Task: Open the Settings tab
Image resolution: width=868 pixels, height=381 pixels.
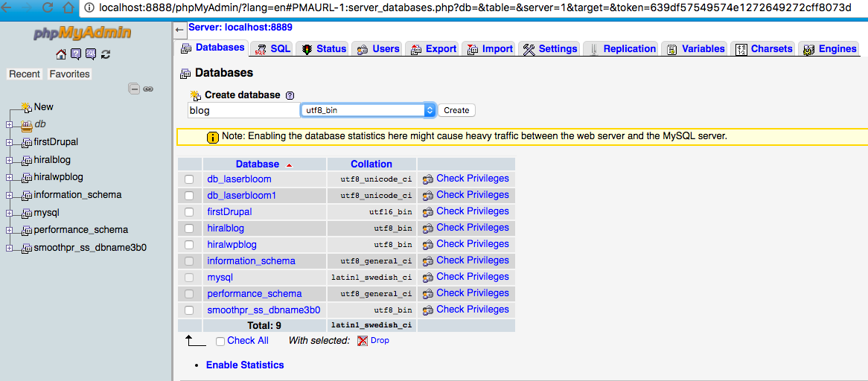Action: point(549,48)
